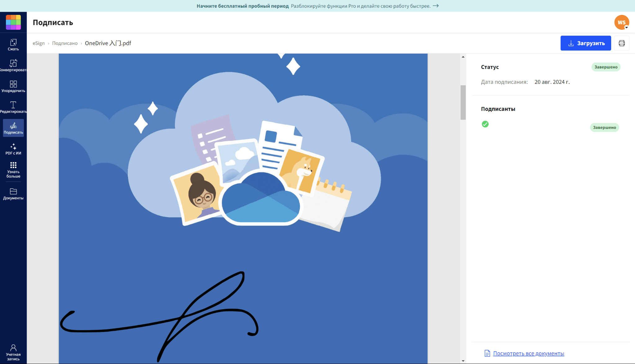Open the Edit (Редактировать) tool
This screenshot has height=364, width=635.
click(13, 107)
